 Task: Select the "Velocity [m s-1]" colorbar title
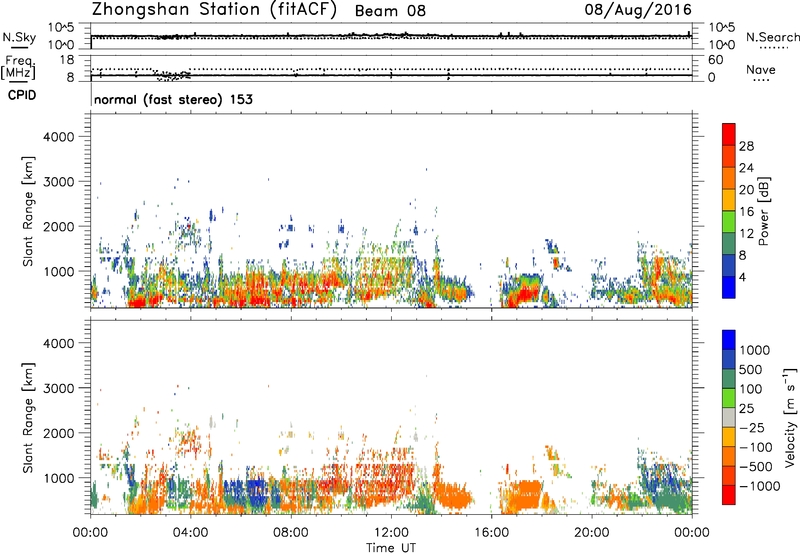(x=790, y=417)
